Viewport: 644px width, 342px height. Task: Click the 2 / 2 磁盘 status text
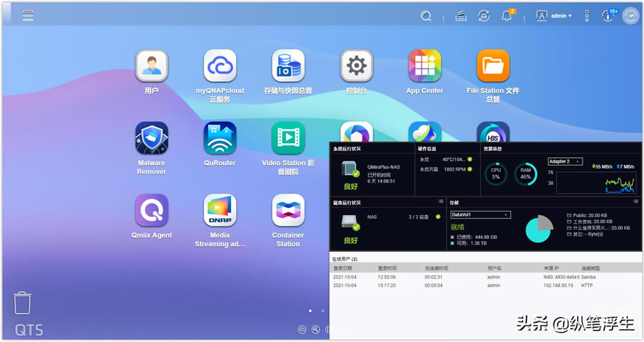coord(419,217)
